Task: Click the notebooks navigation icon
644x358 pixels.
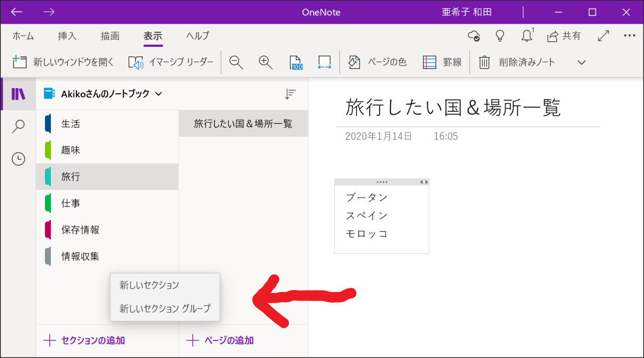Action: (x=18, y=94)
